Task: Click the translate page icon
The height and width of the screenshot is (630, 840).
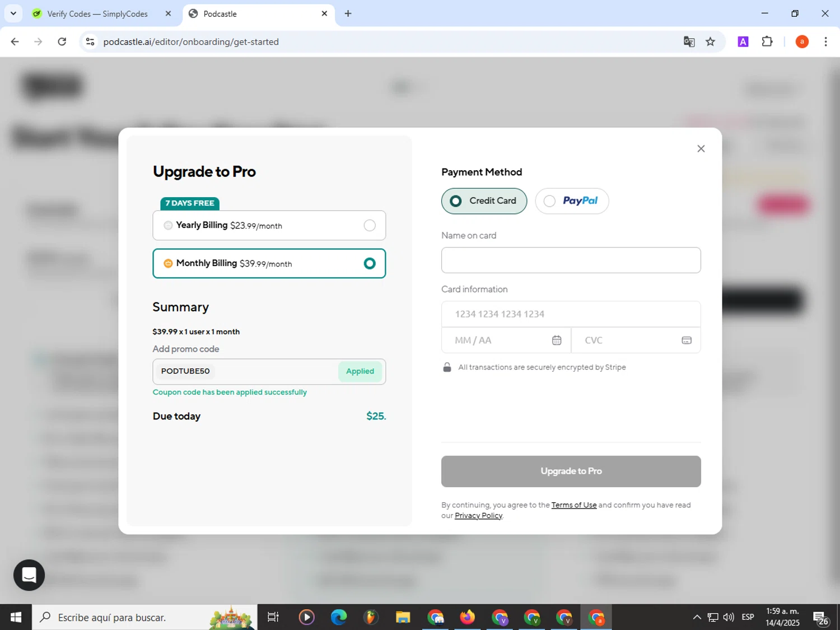Action: [689, 41]
